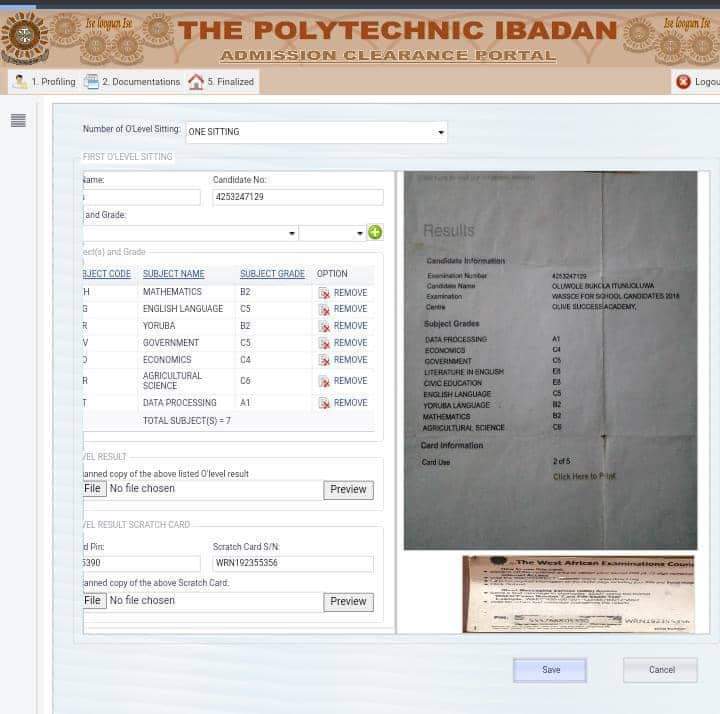The width and height of the screenshot is (720, 714).
Task: Click the Documentations printer icon
Action: (91, 82)
